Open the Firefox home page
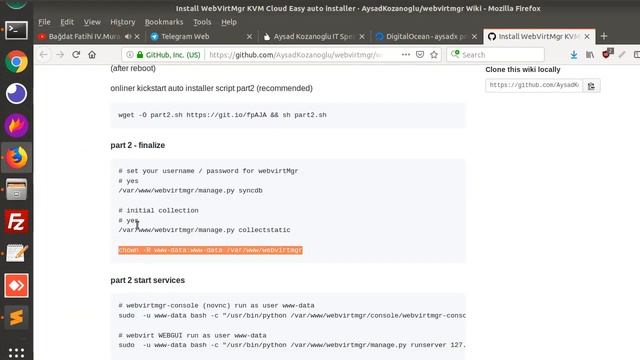640x360 pixels. pyautogui.click(x=92, y=55)
